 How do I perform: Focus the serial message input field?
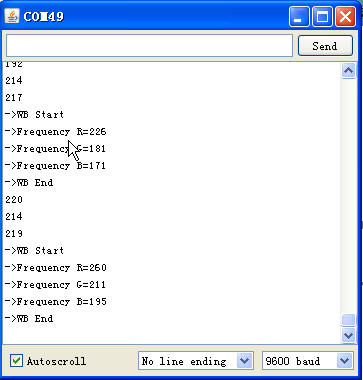(x=149, y=45)
